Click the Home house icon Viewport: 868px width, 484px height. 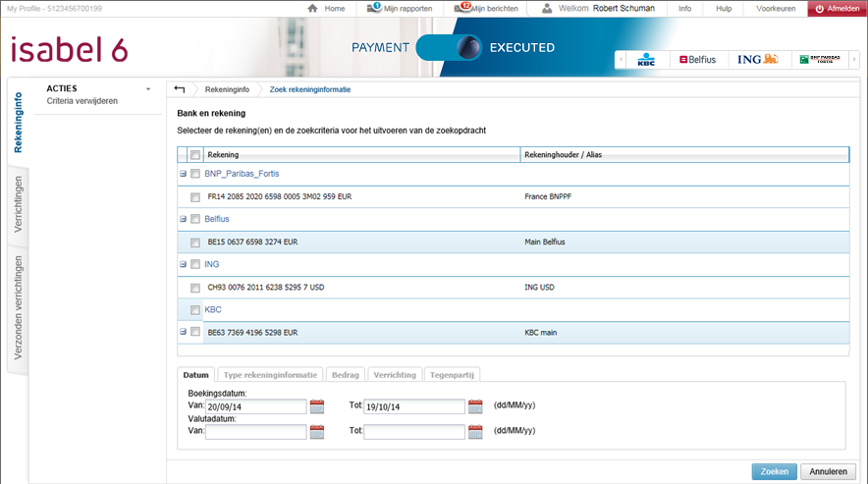pos(312,9)
